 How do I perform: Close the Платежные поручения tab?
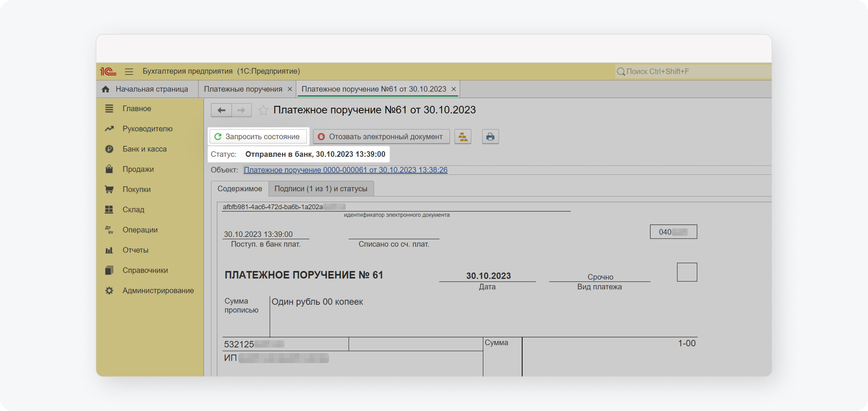click(x=290, y=89)
